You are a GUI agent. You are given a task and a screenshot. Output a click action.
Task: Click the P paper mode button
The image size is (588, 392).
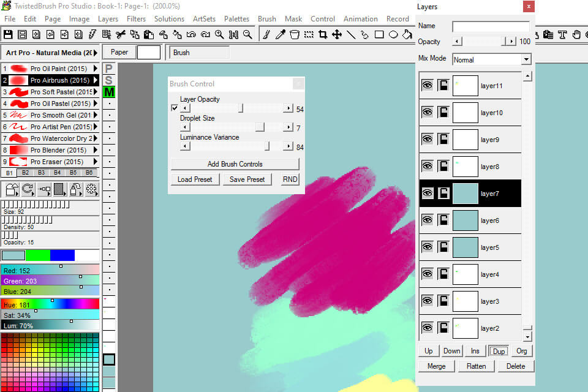(x=109, y=69)
